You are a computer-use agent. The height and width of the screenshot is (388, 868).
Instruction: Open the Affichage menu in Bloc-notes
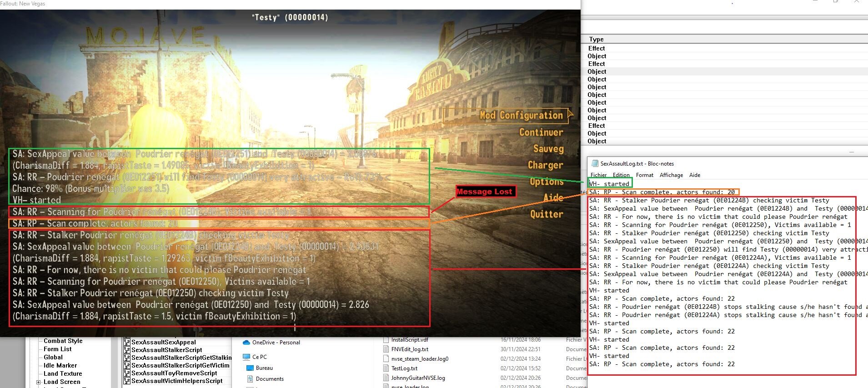click(671, 175)
